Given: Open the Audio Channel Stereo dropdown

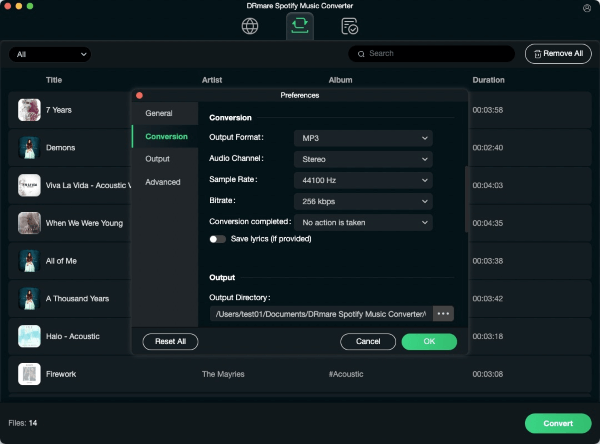Looking at the screenshot, I should tap(363, 159).
